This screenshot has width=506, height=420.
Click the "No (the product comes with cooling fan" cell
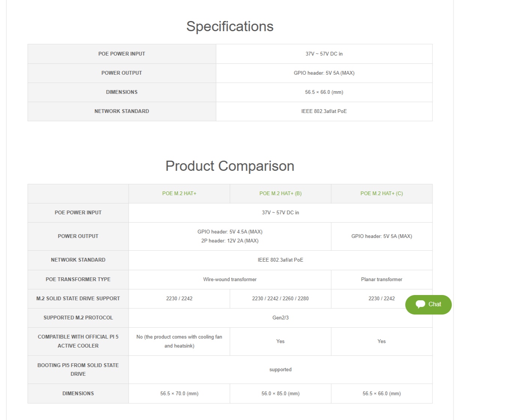(179, 337)
